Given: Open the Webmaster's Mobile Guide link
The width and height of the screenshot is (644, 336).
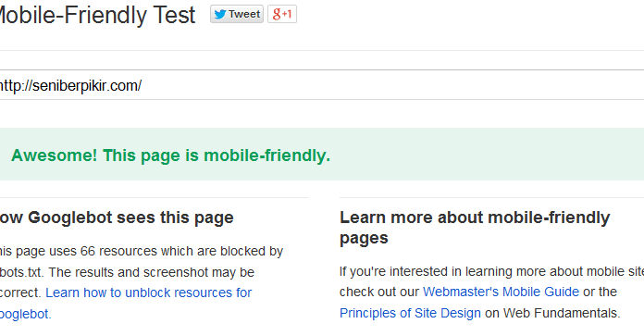Looking at the screenshot, I should tap(501, 292).
